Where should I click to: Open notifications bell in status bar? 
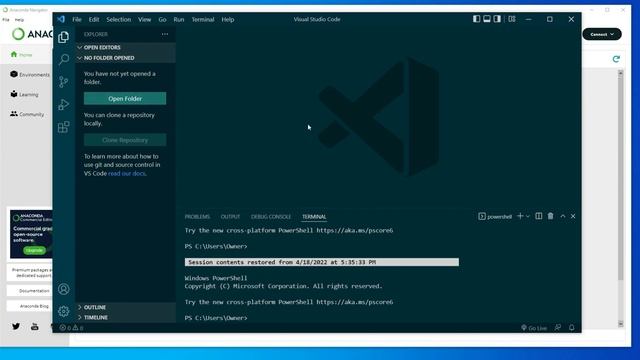point(571,327)
